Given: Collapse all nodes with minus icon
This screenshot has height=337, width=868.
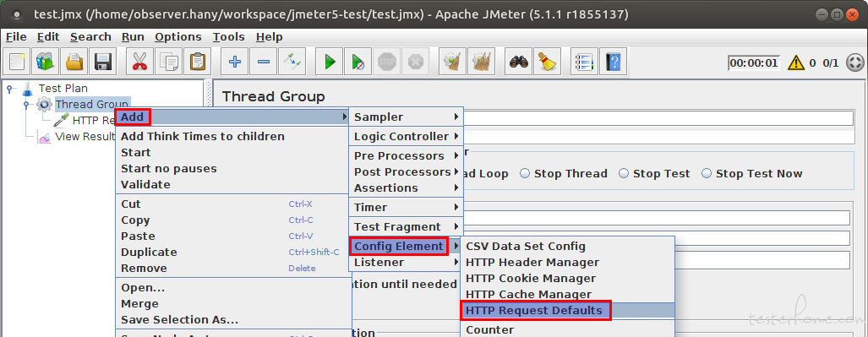Looking at the screenshot, I should coord(264,62).
